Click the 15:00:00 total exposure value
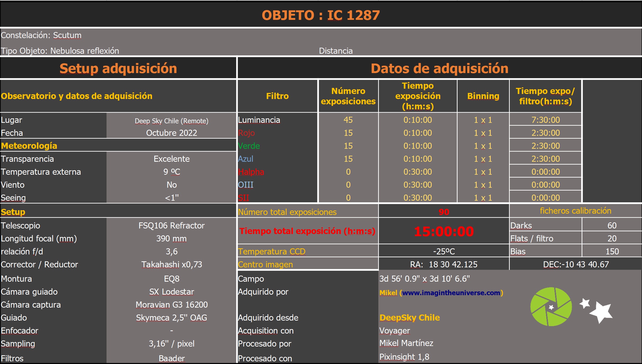The image size is (642, 364). click(444, 231)
